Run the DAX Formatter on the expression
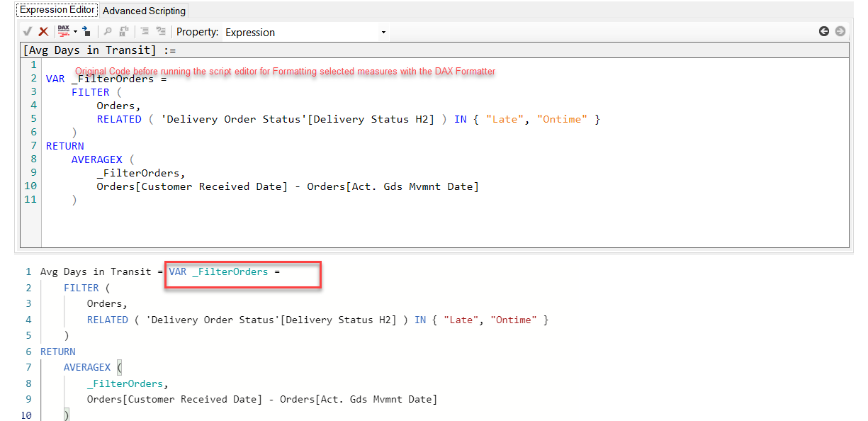 [x=63, y=31]
